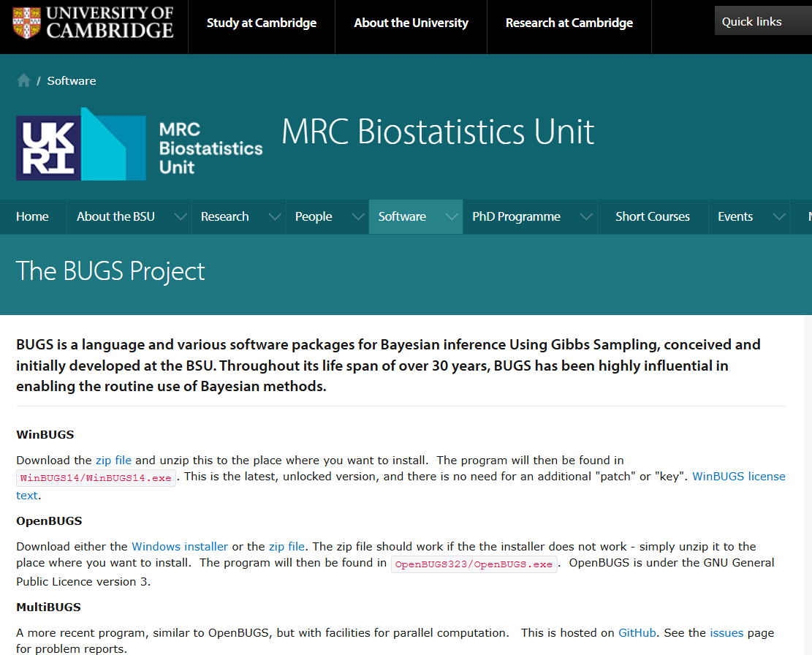Open the Quick links panel
812x655 pixels.
tap(763, 21)
